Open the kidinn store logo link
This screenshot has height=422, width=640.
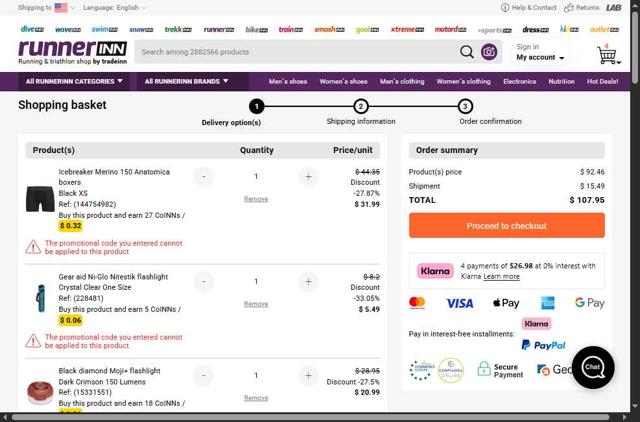(x=569, y=29)
